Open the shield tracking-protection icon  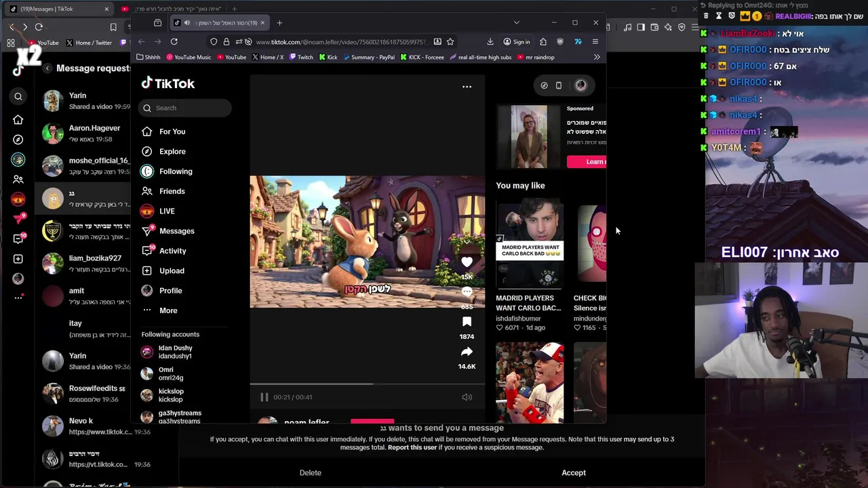214,42
